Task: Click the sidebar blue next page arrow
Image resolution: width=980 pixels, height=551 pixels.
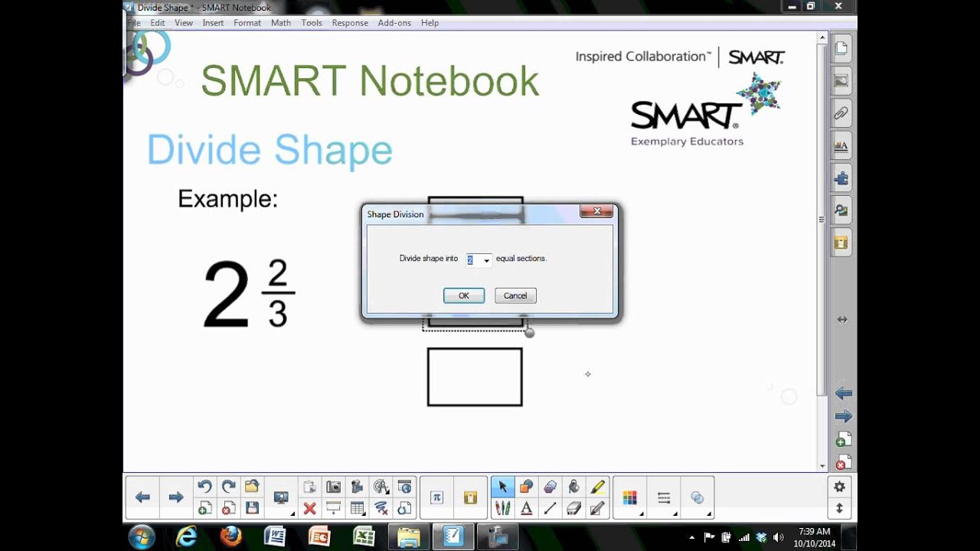Action: (843, 416)
